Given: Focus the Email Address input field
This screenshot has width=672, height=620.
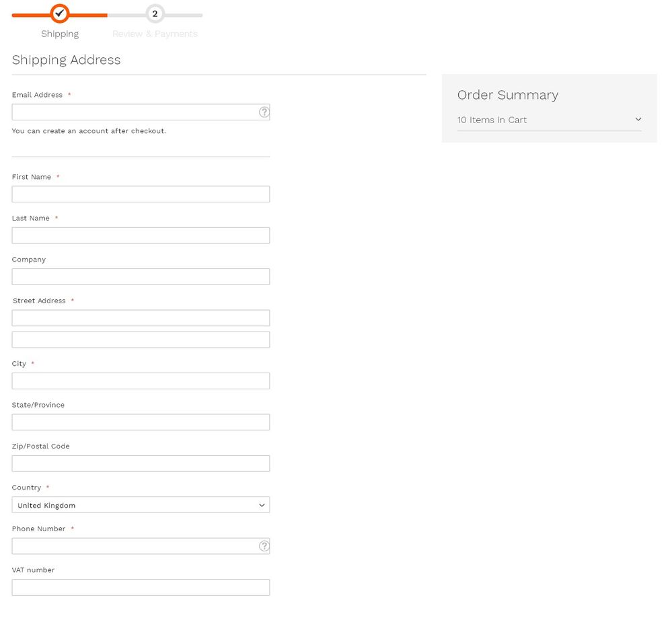Looking at the screenshot, I should pyautogui.click(x=135, y=112).
